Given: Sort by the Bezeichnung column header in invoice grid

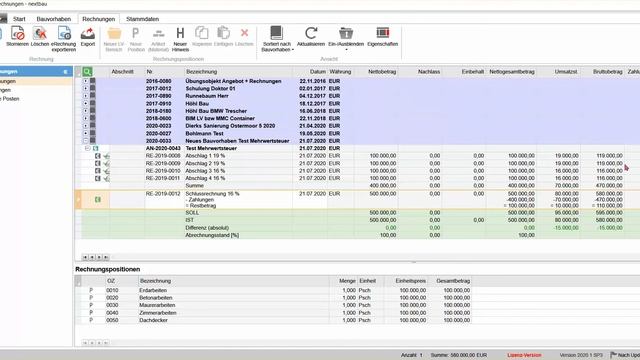Looking at the screenshot, I should (238, 71).
